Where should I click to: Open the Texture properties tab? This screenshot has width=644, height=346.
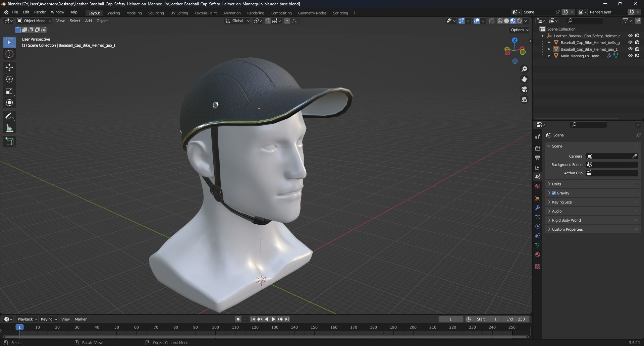tap(538, 267)
